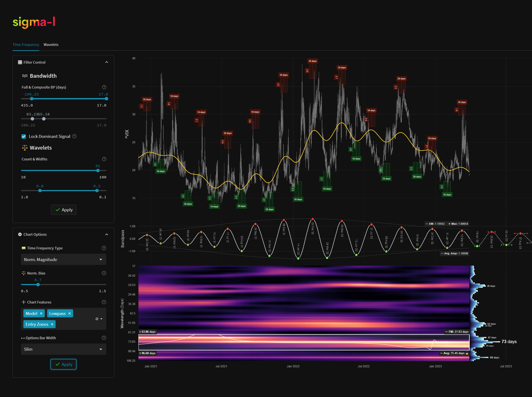The width and height of the screenshot is (532, 397).
Task: Click help icon for Time Frequency Type
Action: pyautogui.click(x=104, y=248)
